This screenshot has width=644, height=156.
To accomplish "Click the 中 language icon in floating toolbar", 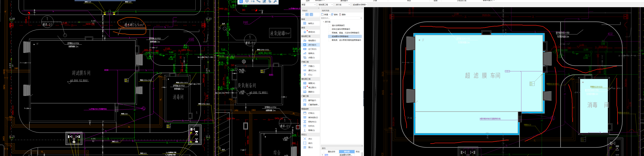I will [247, 2].
